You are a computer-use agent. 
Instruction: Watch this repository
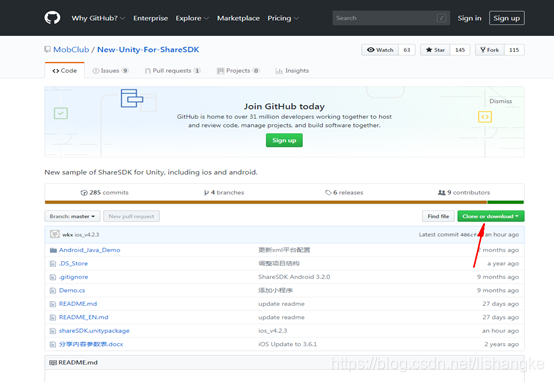click(380, 50)
